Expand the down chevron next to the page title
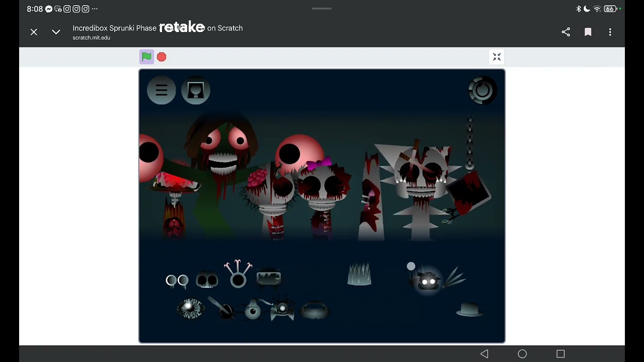Viewport: 644px width, 362px height. pyautogui.click(x=56, y=32)
